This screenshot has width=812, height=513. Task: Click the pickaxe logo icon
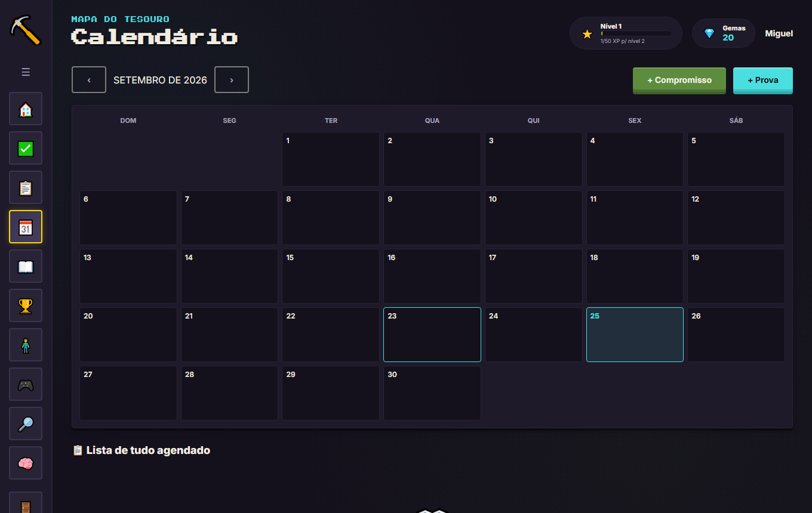[x=25, y=30]
